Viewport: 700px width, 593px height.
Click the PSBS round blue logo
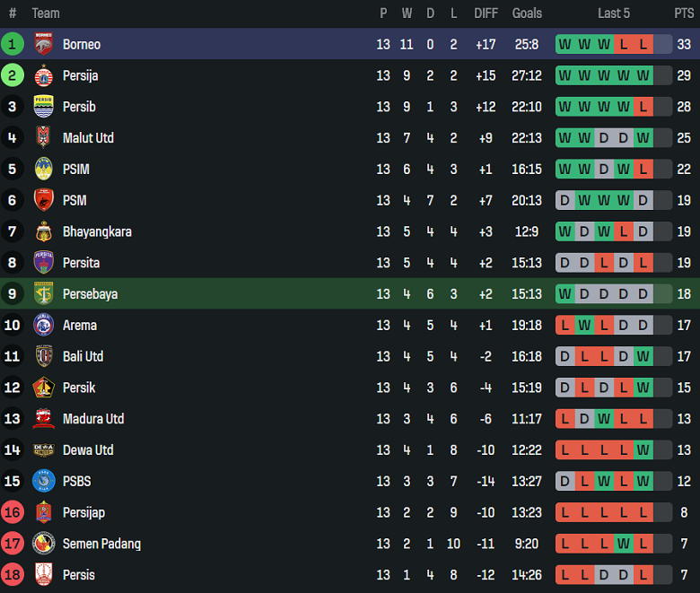pyautogui.click(x=43, y=482)
